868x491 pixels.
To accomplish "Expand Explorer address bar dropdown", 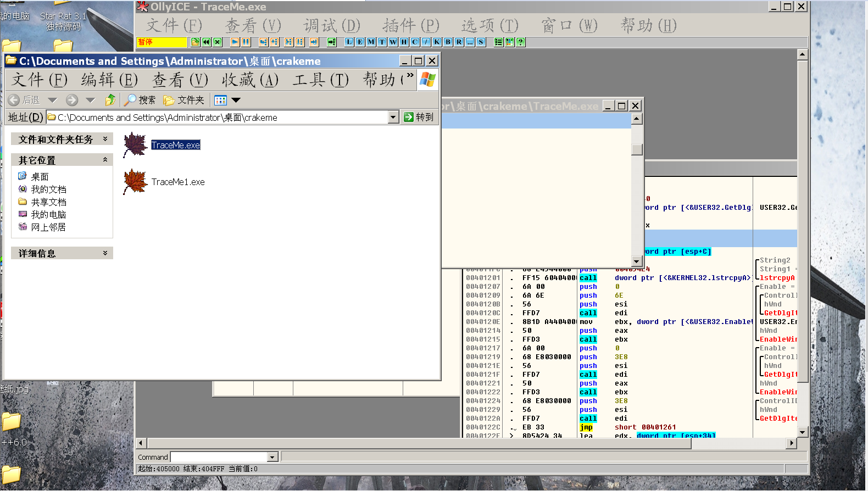I will click(393, 117).
